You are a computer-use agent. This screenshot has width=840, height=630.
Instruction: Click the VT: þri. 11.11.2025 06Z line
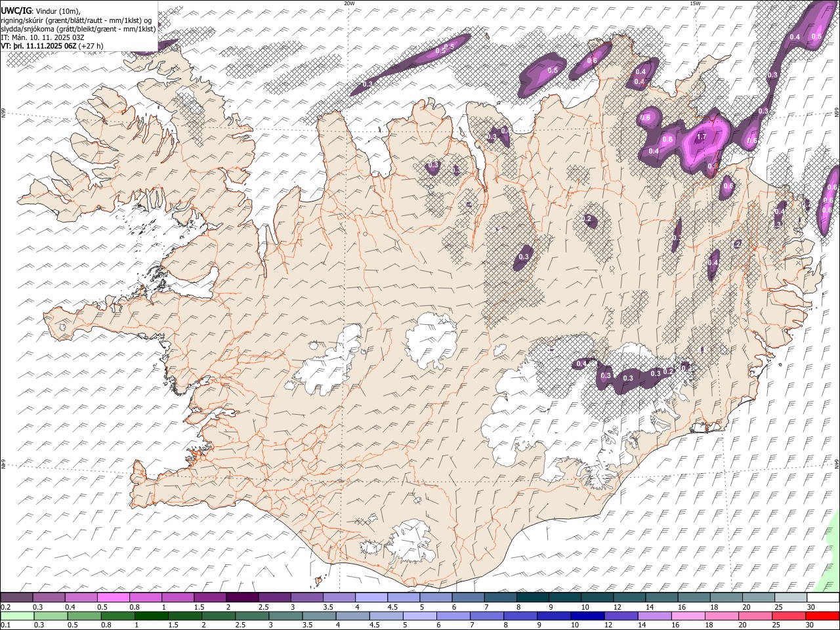point(39,46)
